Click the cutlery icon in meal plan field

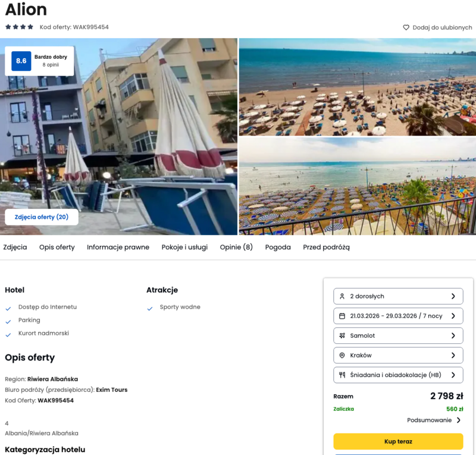coord(342,375)
